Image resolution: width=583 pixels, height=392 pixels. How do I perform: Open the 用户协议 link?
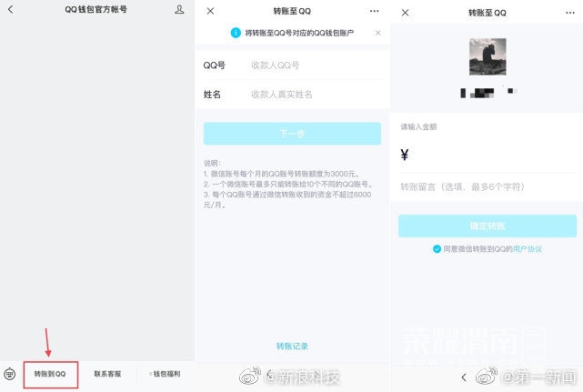[527, 248]
